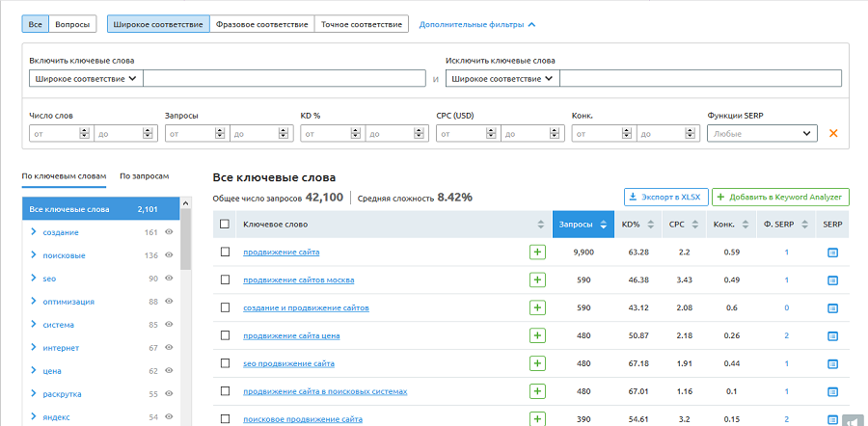
Task: Click the keyword groups list scrollbar
Action: coord(186,238)
